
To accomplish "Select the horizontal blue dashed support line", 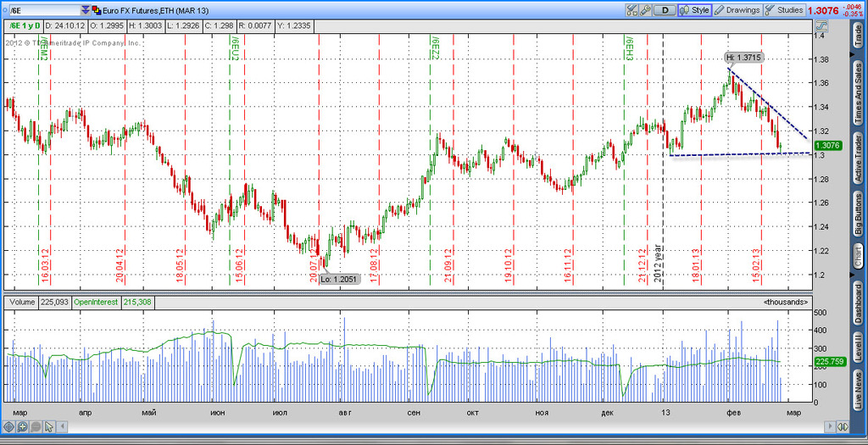I will (739, 154).
